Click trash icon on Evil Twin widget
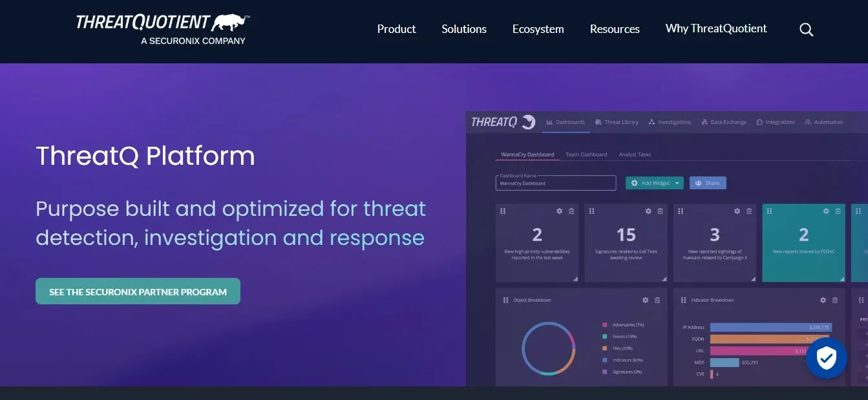 [660, 211]
